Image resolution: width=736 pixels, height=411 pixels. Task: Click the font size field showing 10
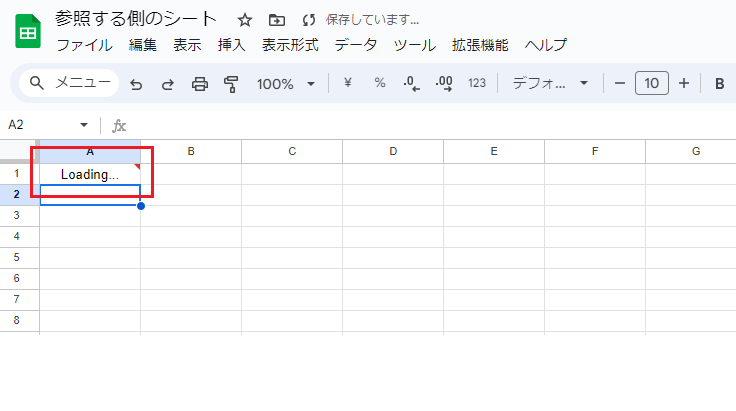pos(652,84)
